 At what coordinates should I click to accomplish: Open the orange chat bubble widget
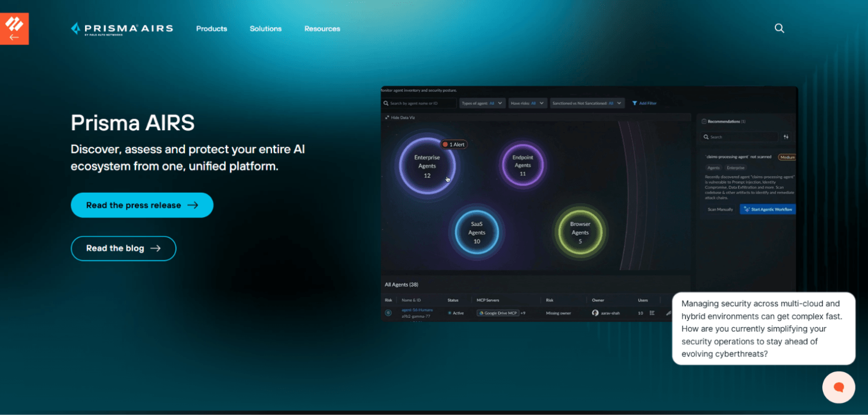point(838,387)
